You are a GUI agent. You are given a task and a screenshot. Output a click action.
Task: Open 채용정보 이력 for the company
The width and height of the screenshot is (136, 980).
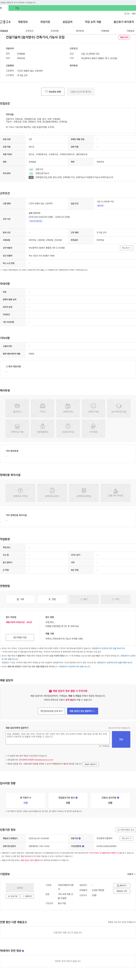pos(121,891)
